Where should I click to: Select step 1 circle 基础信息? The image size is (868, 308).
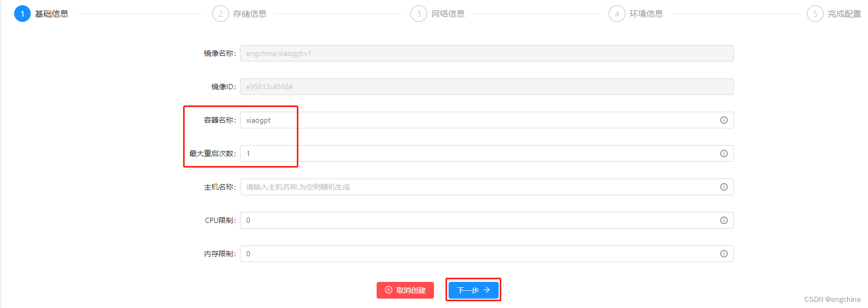click(22, 14)
